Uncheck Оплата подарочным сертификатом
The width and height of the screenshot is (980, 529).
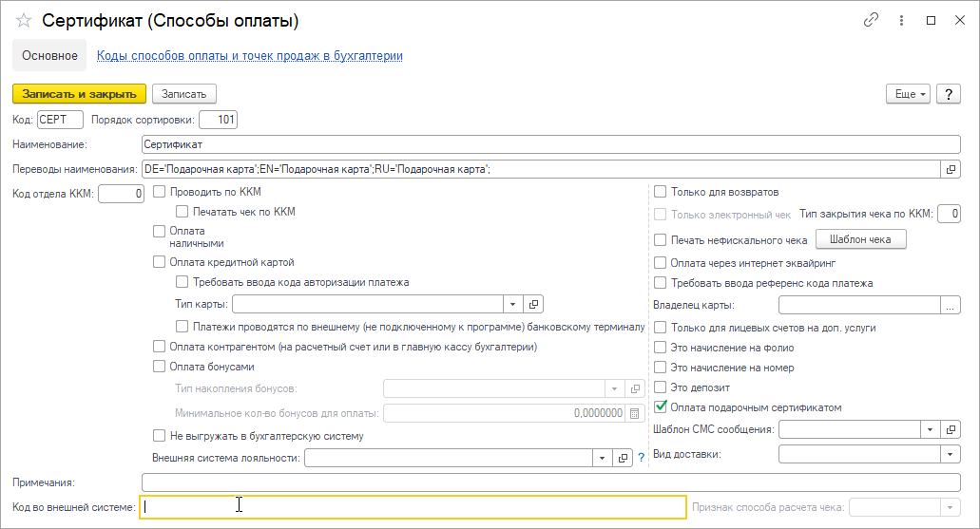click(x=660, y=407)
